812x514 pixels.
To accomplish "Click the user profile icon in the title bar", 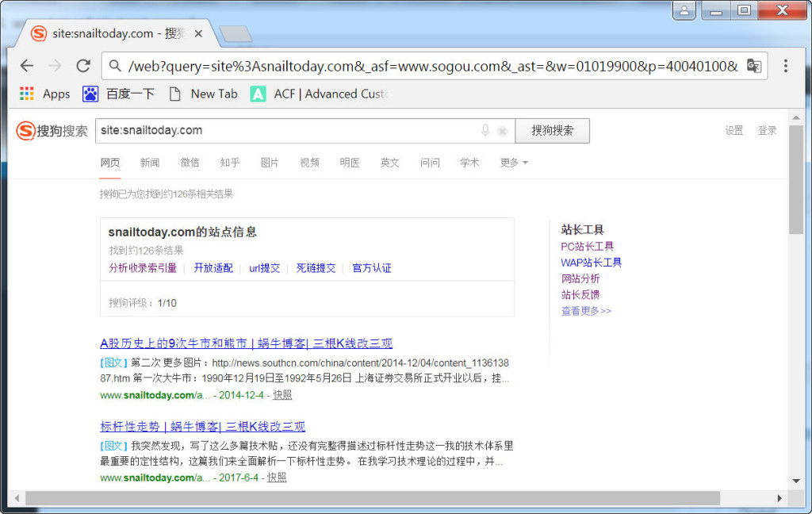I will 684,10.
